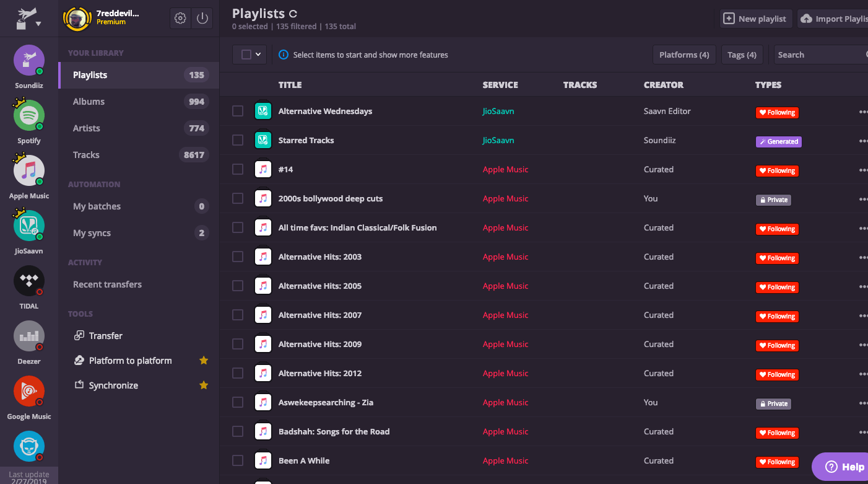Image resolution: width=868 pixels, height=484 pixels.
Task: Open Google Music from the sidebar
Action: 28,390
